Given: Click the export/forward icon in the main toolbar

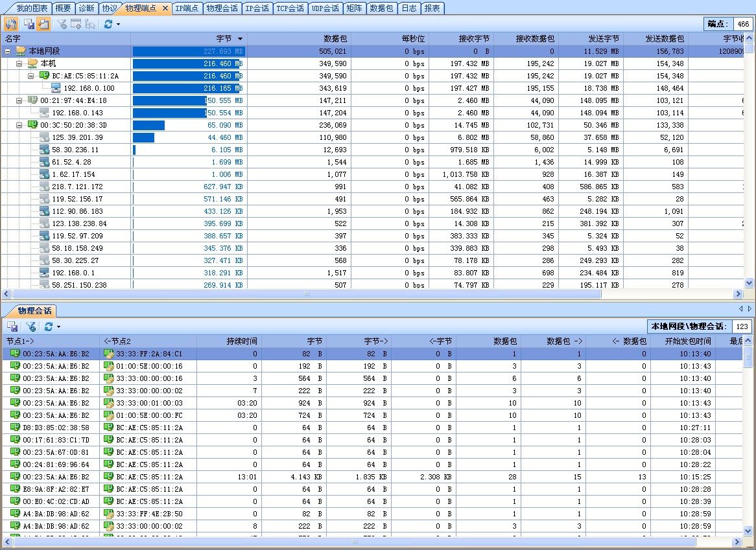Looking at the screenshot, I should 89,24.
